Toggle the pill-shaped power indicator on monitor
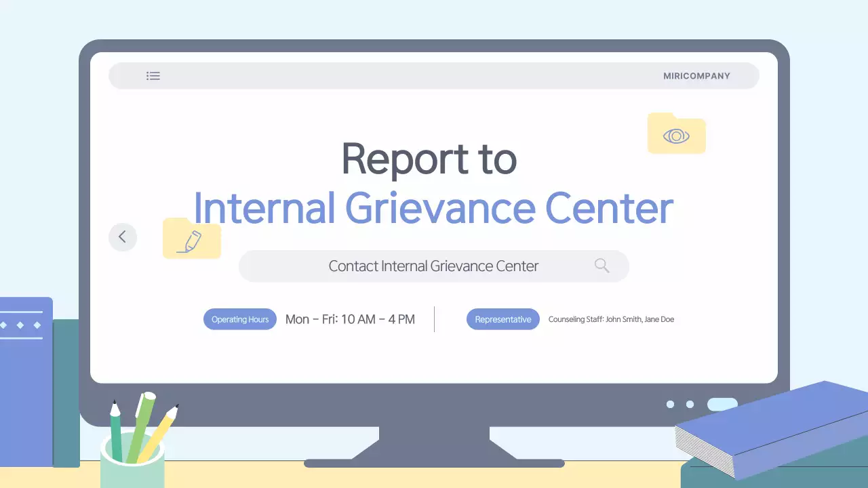Image resolution: width=868 pixels, height=488 pixels. [722, 405]
